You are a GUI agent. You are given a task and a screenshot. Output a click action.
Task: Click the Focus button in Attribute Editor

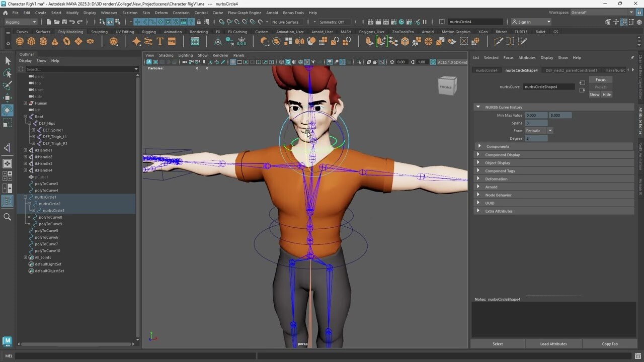(600, 79)
